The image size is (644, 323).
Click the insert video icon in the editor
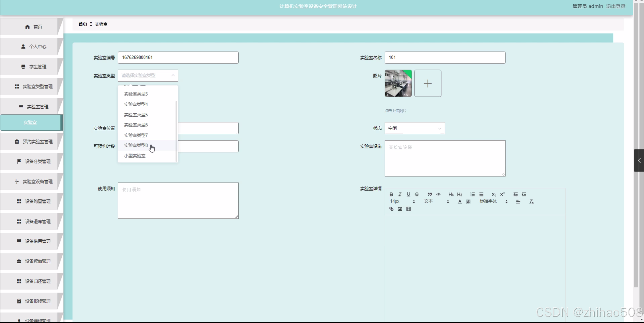click(x=408, y=209)
